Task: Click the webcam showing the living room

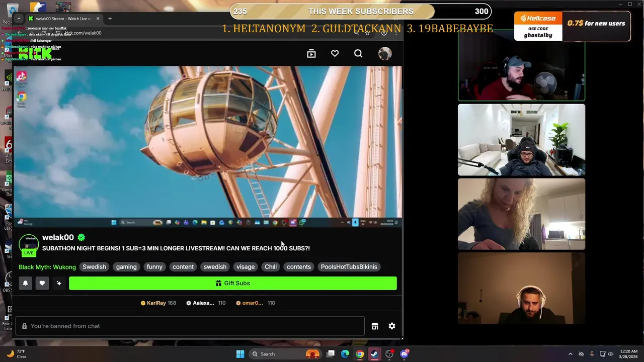Action: point(521,140)
